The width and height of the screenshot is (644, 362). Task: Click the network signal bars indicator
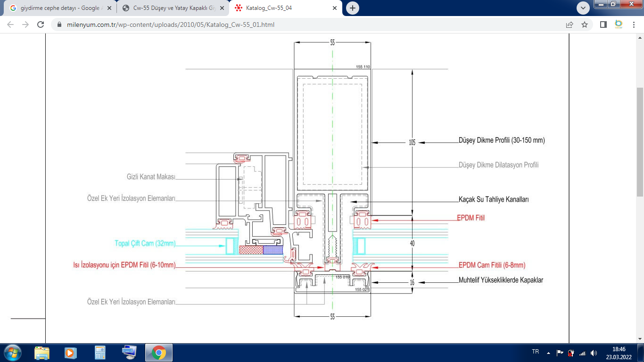583,352
